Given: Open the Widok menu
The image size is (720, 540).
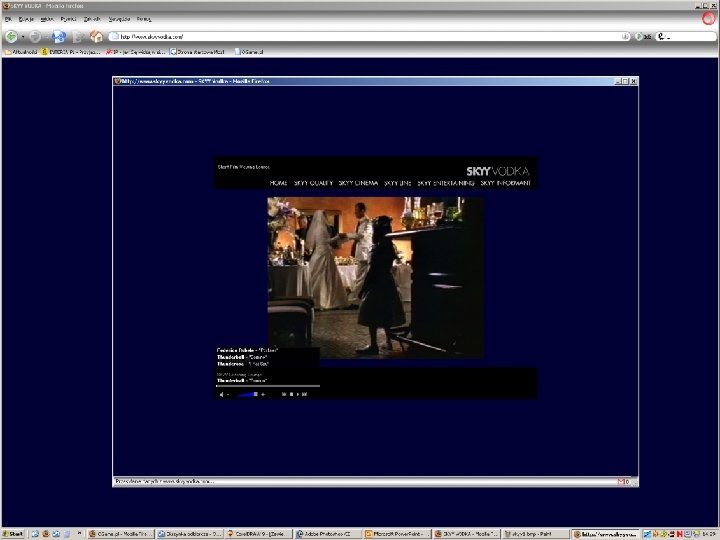Looking at the screenshot, I should click(47, 19).
